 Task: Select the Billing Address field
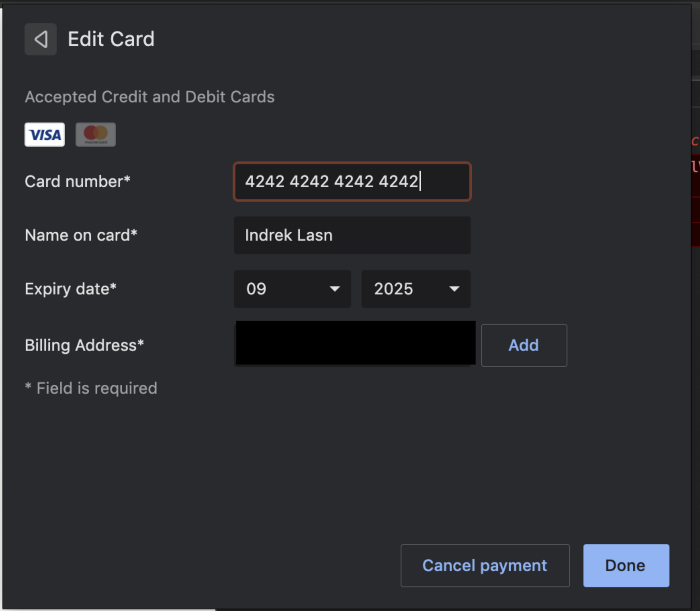(x=355, y=344)
